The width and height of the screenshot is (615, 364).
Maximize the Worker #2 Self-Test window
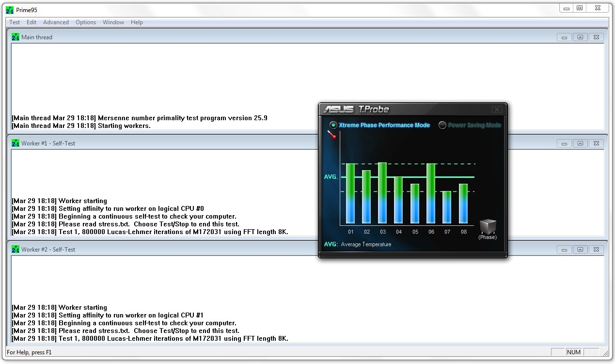tap(580, 250)
